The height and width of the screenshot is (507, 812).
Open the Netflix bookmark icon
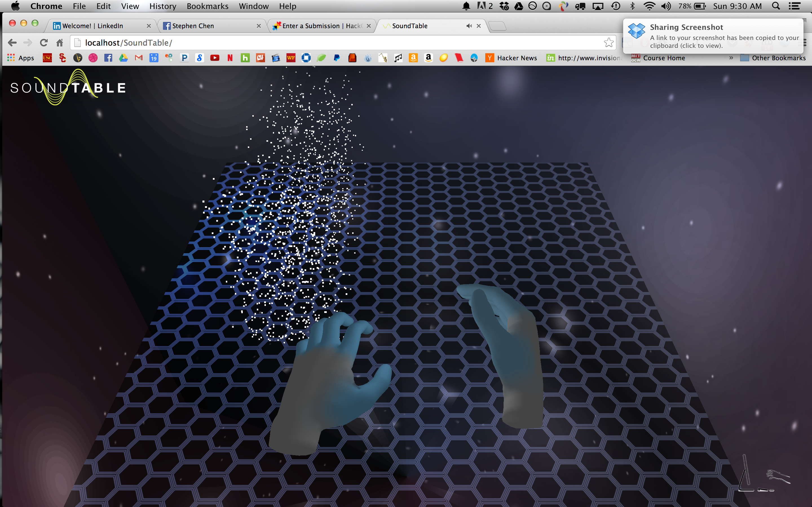230,58
